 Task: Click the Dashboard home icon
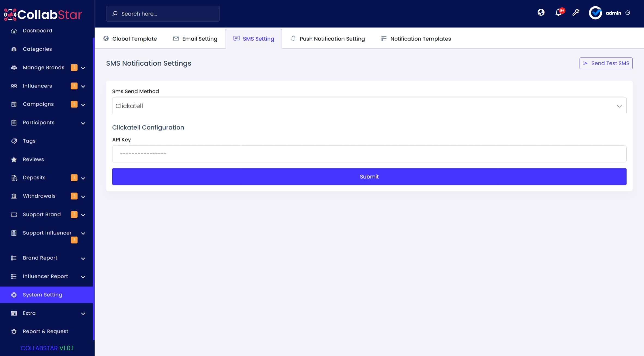pos(14,31)
